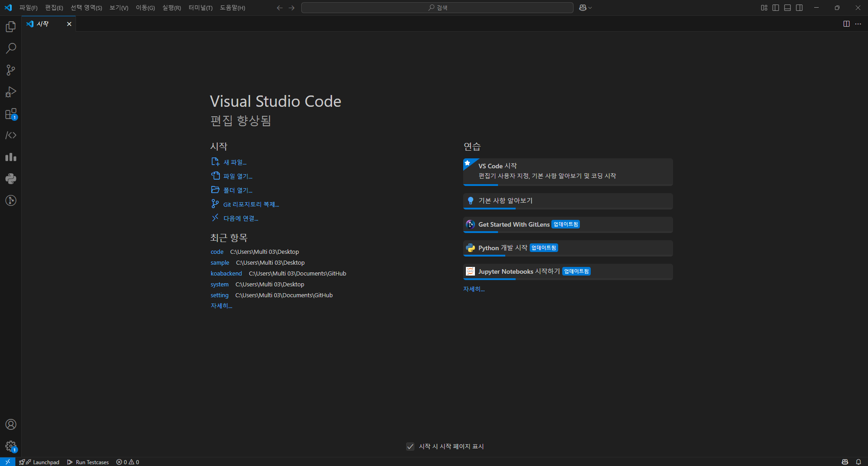The image size is (868, 466).
Task: Open the Get Started With GitLens walkthrough
Action: (568, 224)
